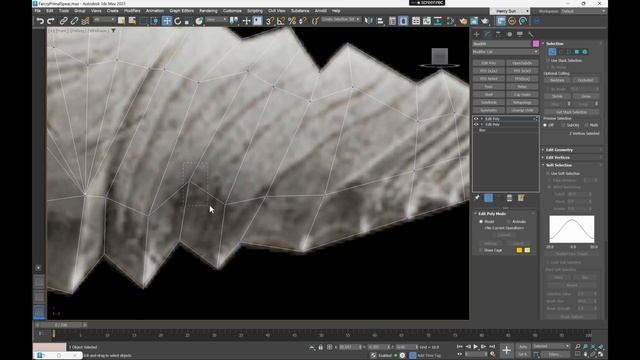This screenshot has height=360, width=640.
Task: Toggle Show Cage checkbox
Action: point(480,250)
